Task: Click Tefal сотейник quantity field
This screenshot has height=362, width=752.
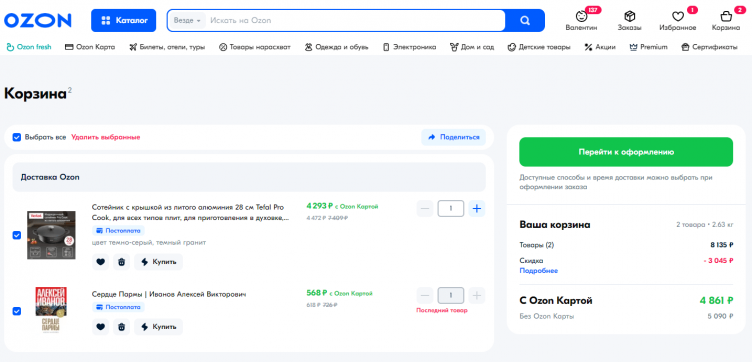Action: point(451,209)
